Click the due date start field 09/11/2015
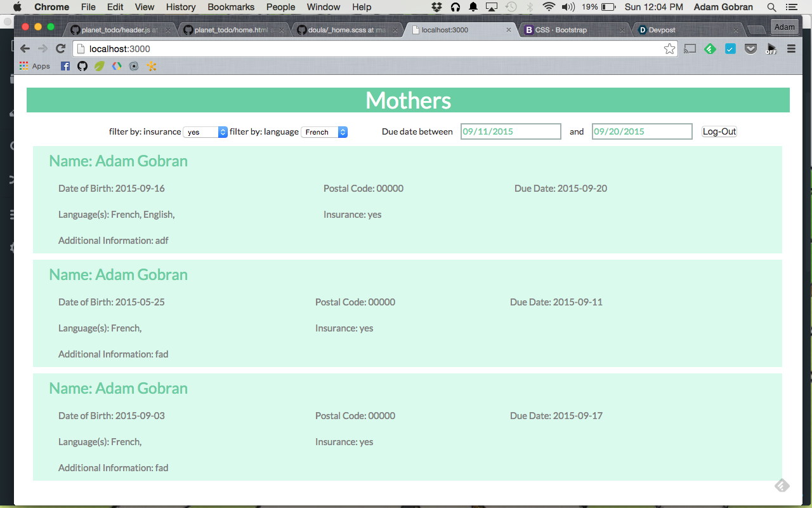This screenshot has width=812, height=508. pos(511,131)
